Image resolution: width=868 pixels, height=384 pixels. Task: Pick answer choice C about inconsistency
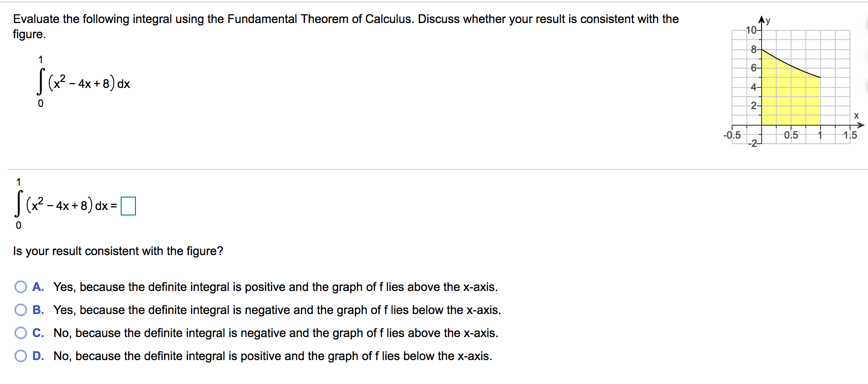tap(20, 333)
